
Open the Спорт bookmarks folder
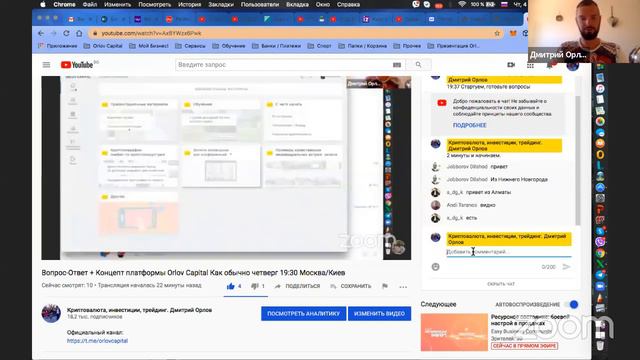tap(320, 46)
